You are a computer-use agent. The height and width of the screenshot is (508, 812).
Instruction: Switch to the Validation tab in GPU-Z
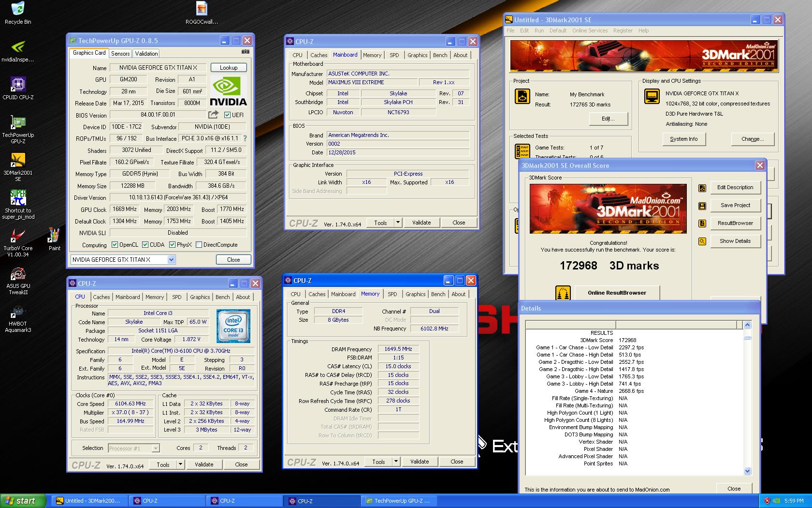(x=146, y=54)
